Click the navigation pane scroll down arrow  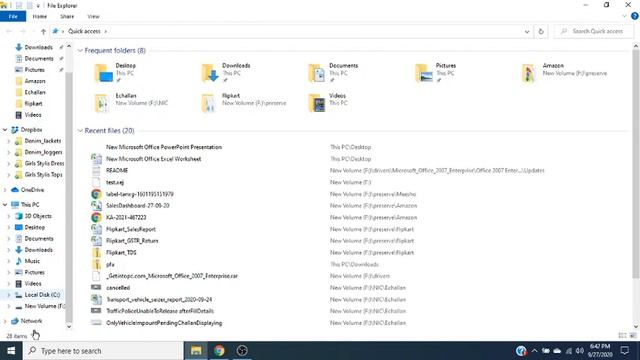tap(69, 327)
